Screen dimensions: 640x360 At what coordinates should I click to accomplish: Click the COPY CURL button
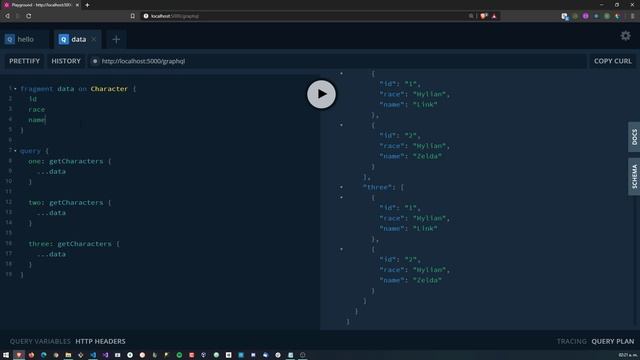613,61
